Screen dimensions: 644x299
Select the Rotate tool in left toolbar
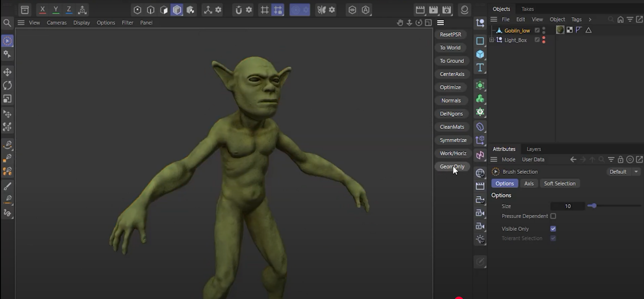[x=7, y=85]
